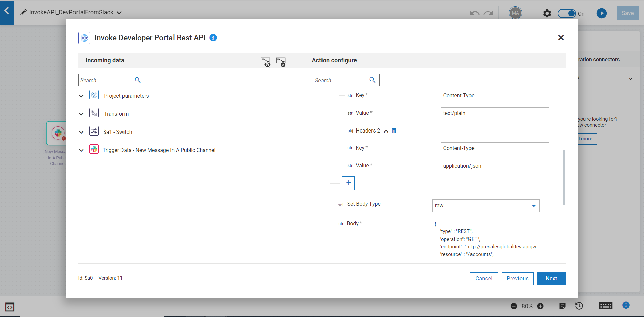Image resolution: width=644 pixels, height=317 pixels.
Task: Click the zoom-in plus icon
Action: [540, 306]
